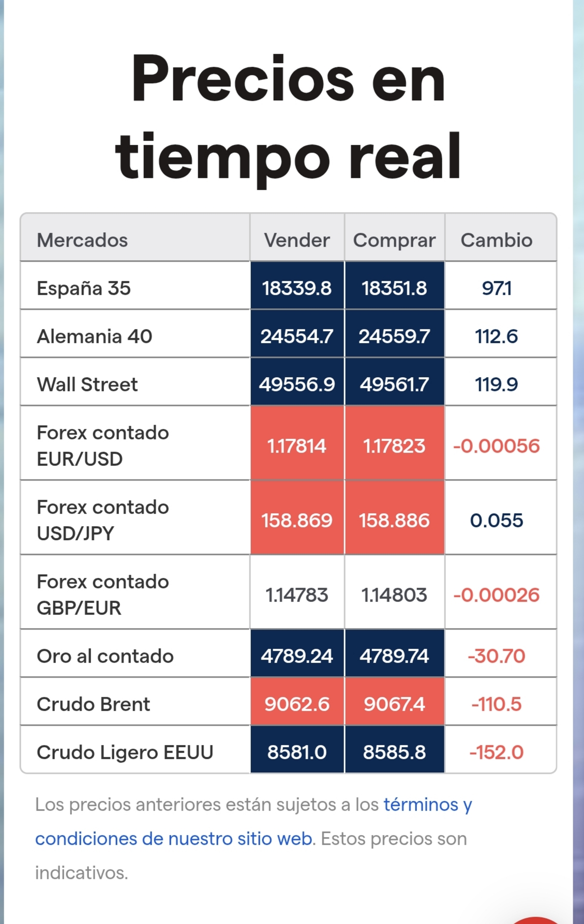Click the GBP/EUR sell price 1.14783

tap(297, 594)
